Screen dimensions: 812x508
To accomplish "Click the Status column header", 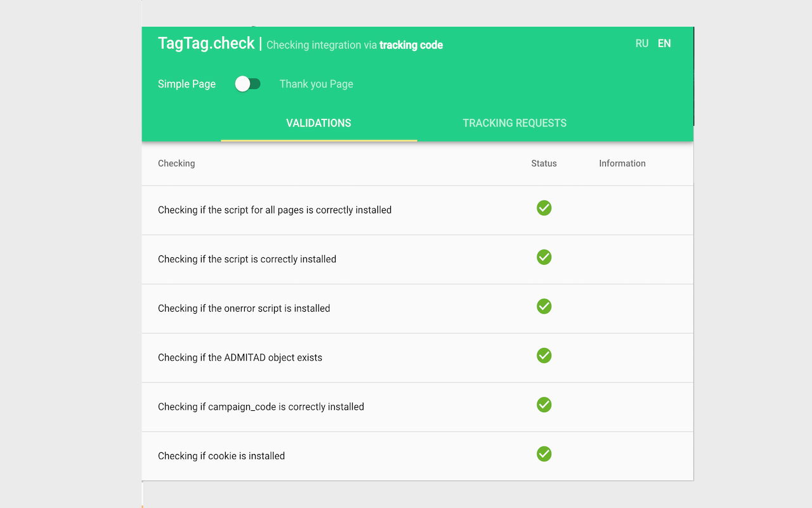I will (x=544, y=163).
